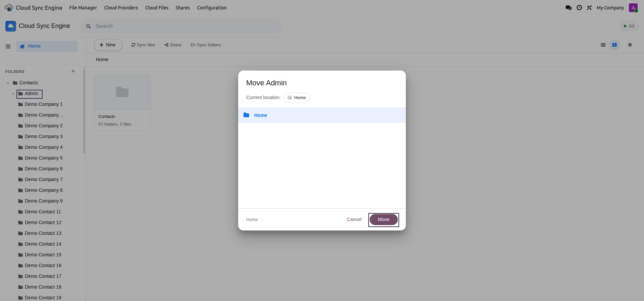Click the New button
The height and width of the screenshot is (301, 644).
[x=108, y=45]
